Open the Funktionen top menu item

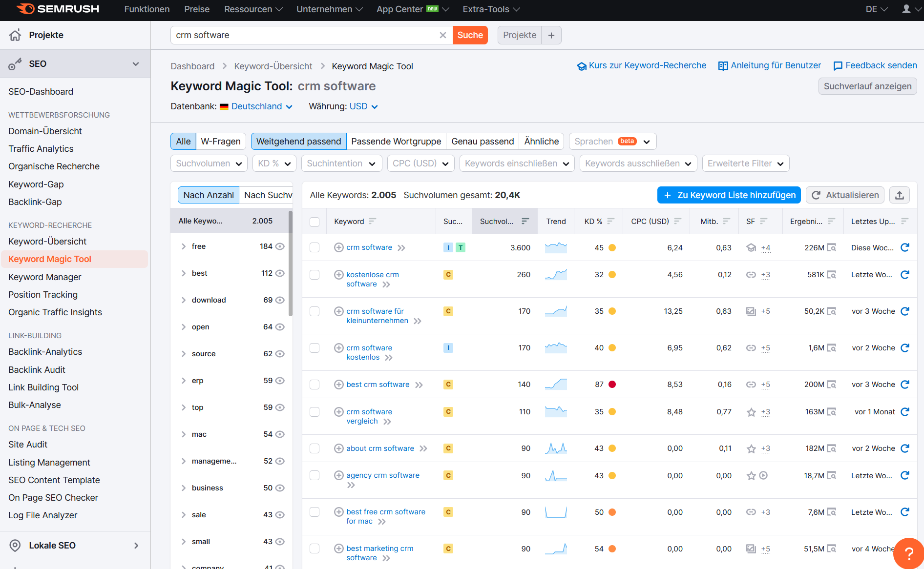(x=147, y=9)
